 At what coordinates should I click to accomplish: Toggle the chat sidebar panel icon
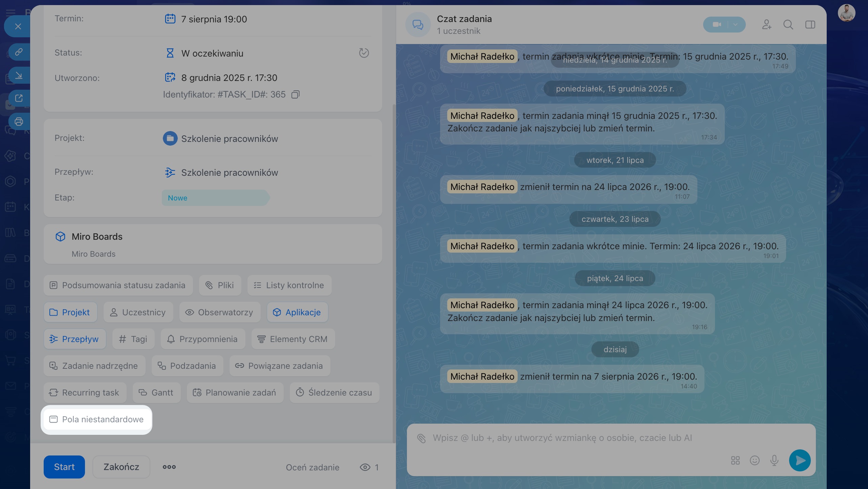click(810, 24)
